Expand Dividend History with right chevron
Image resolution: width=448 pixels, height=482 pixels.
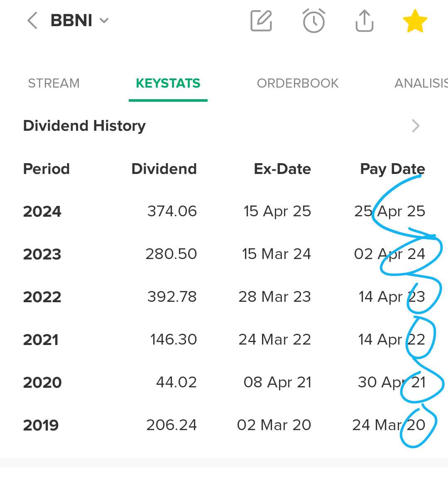point(415,126)
